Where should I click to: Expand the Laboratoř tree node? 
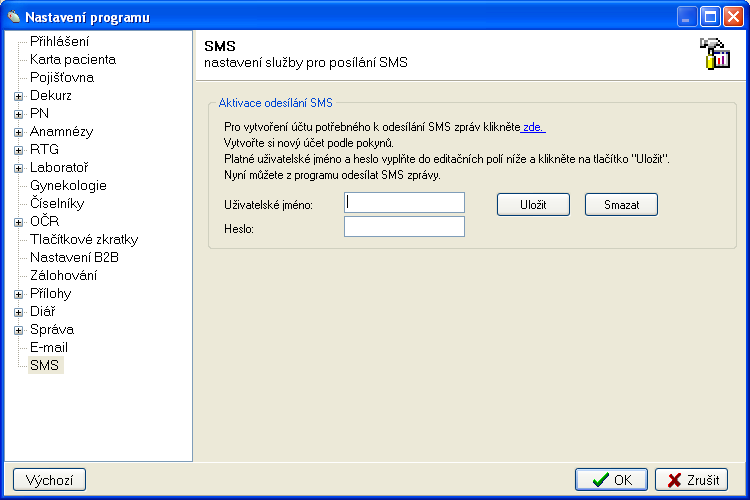click(18, 168)
